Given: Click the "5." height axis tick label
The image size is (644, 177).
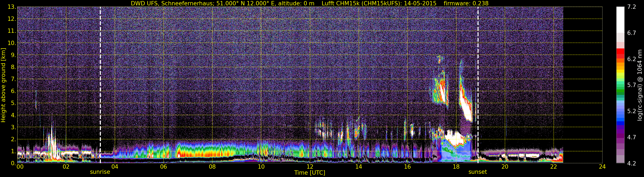Looking at the screenshot, I should coord(13,103).
